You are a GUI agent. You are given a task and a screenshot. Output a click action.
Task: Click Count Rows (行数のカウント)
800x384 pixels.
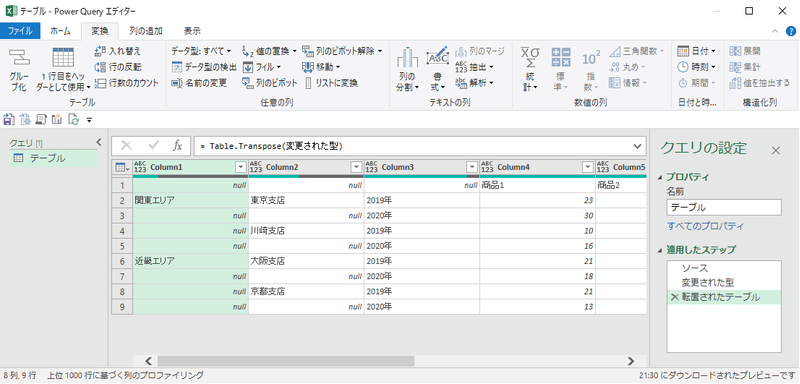[127, 83]
